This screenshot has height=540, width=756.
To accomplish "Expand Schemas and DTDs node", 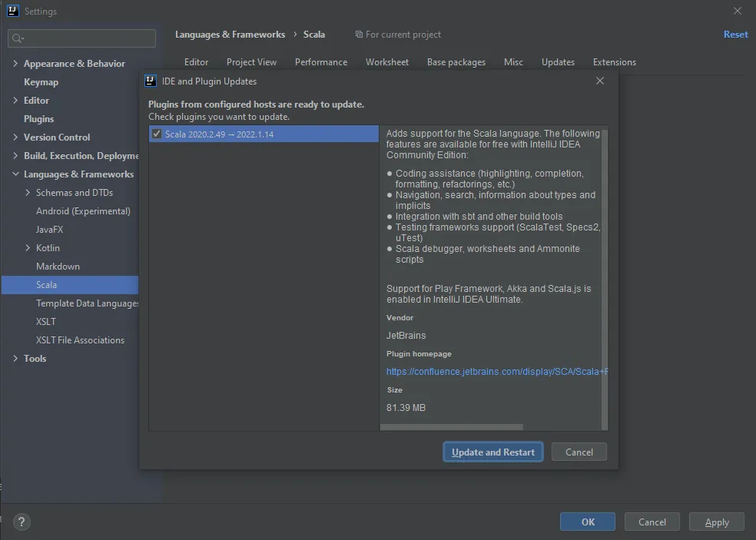I will [x=28, y=192].
